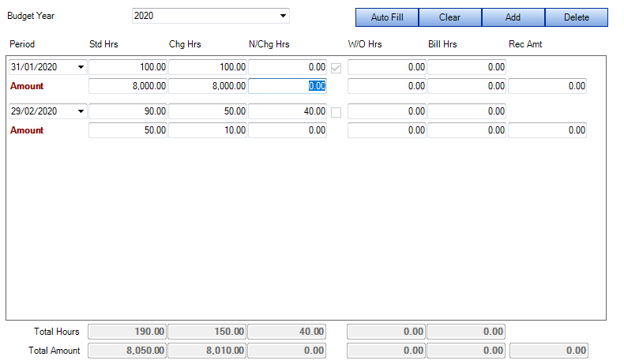Expand the 29/02/2020 period dropdown
Image resolution: width=624 pixels, height=364 pixels.
(x=81, y=111)
